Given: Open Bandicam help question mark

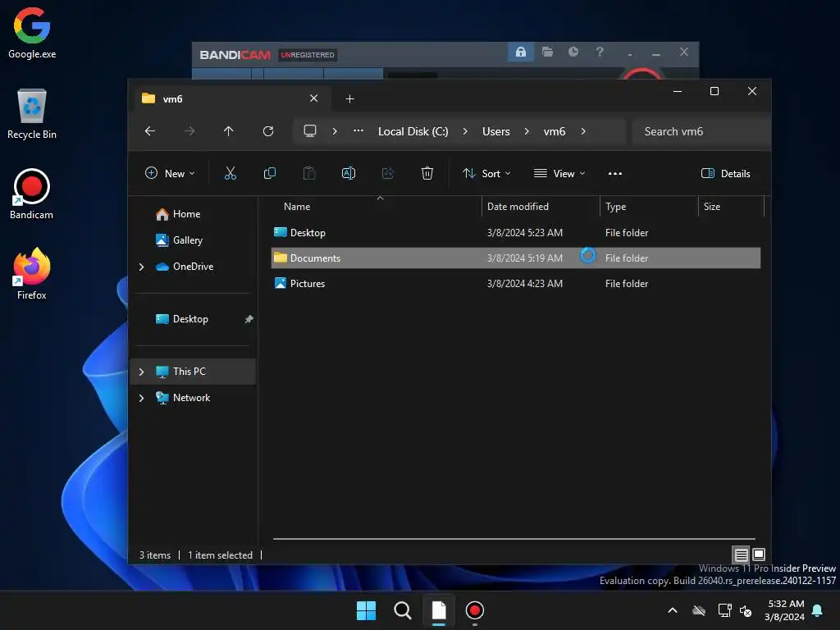Looking at the screenshot, I should tap(600, 52).
